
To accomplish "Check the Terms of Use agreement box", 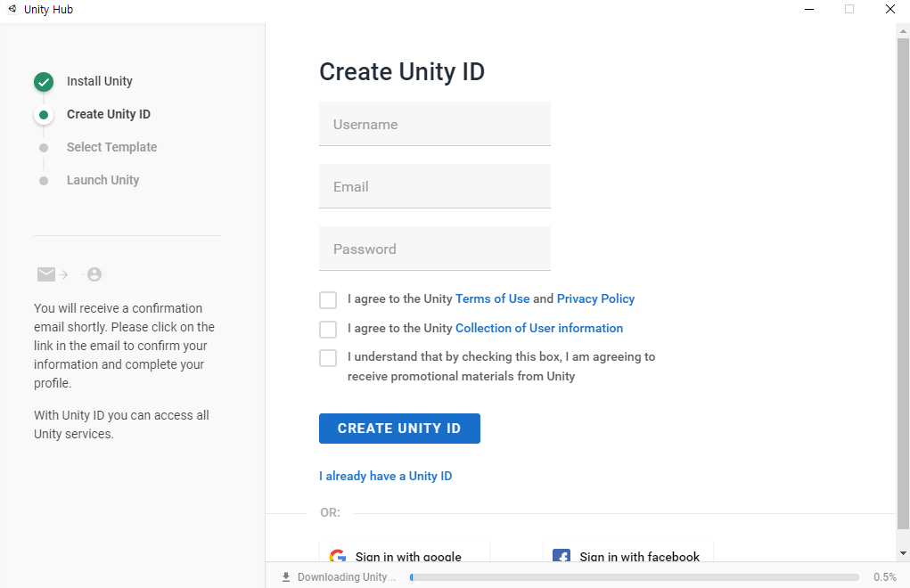I will click(x=328, y=300).
